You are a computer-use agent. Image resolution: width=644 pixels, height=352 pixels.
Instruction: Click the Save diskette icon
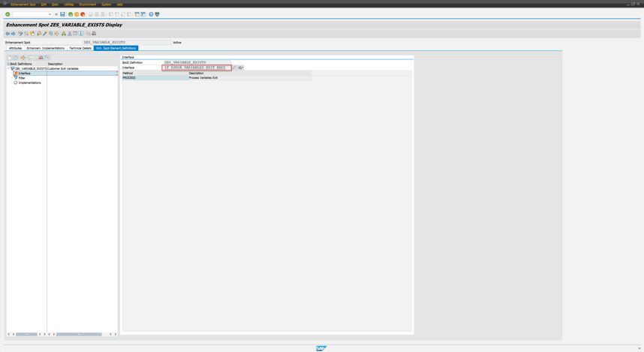click(x=62, y=14)
